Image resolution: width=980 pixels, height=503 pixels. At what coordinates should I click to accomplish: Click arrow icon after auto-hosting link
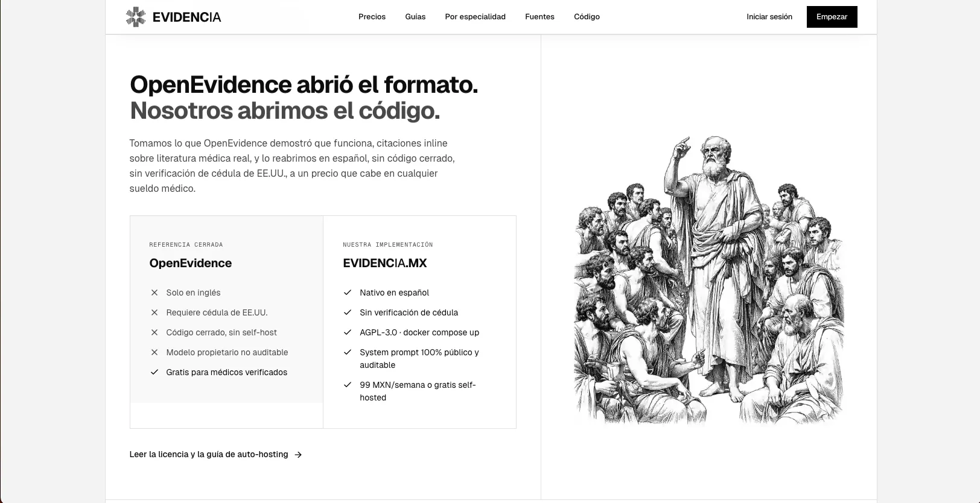298,455
